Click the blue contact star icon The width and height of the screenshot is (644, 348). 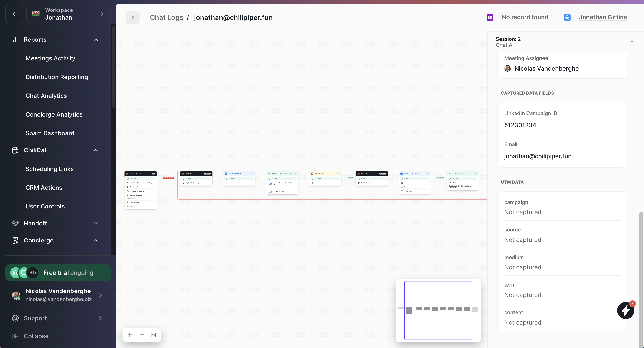coord(567,17)
